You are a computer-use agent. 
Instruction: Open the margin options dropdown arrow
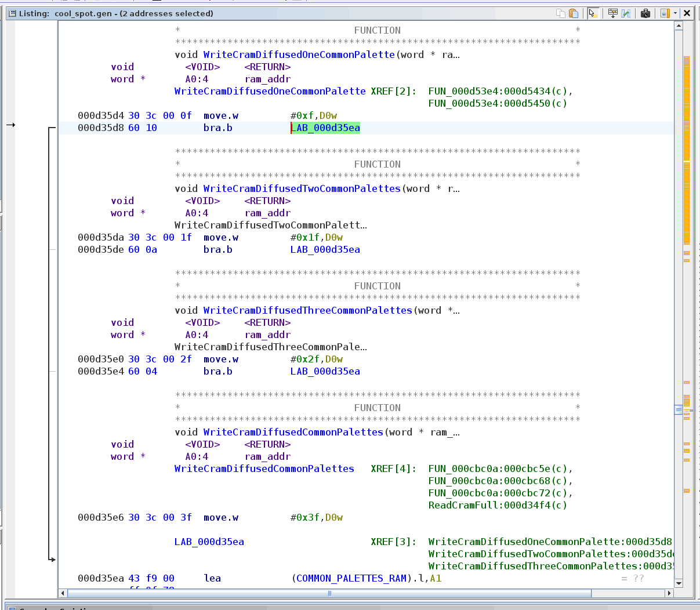(x=675, y=13)
